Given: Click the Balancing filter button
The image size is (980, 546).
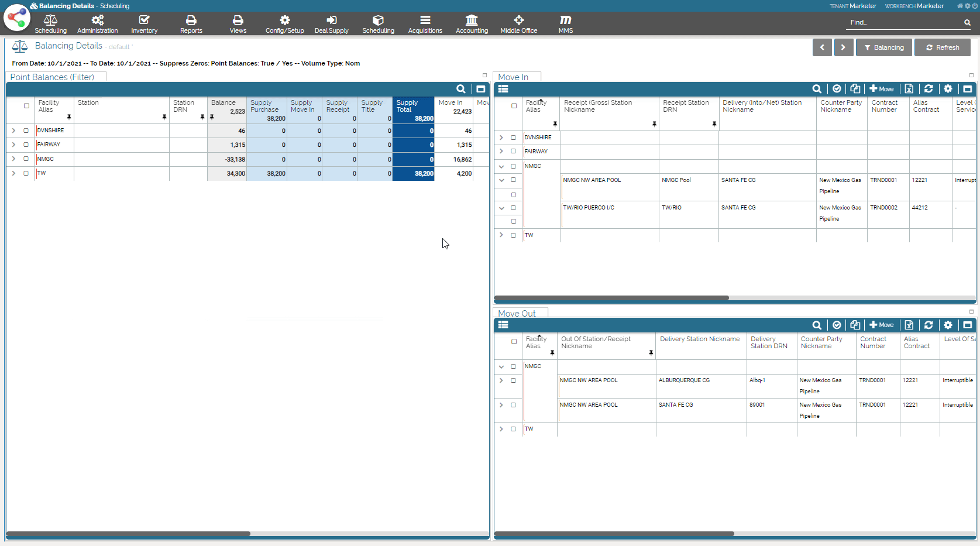Looking at the screenshot, I should 883,47.
